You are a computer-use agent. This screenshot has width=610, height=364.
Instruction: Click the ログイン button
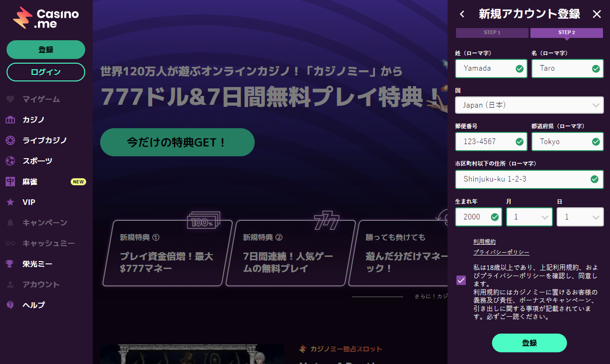pyautogui.click(x=46, y=72)
